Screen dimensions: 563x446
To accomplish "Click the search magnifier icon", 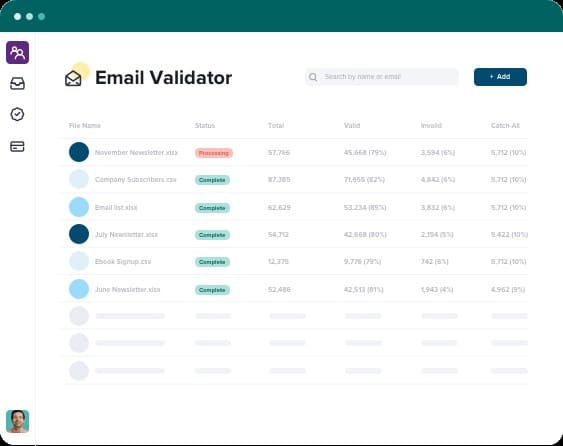I will (x=313, y=77).
